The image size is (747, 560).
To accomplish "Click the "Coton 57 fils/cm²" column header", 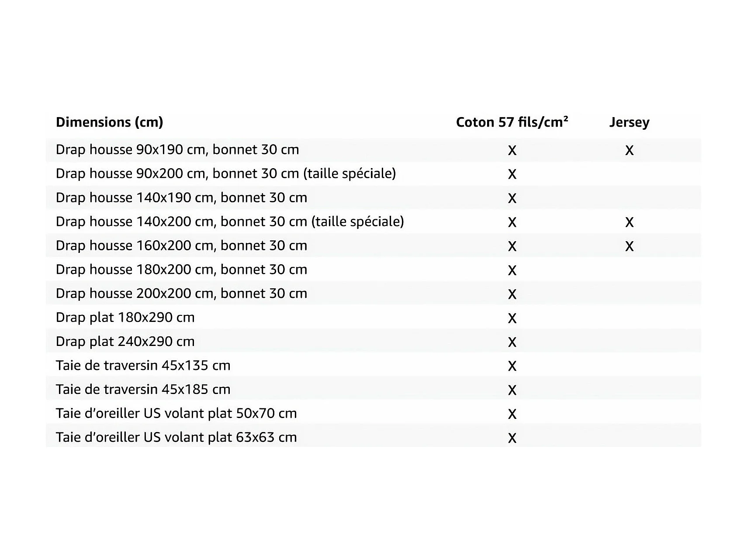I will (512, 122).
